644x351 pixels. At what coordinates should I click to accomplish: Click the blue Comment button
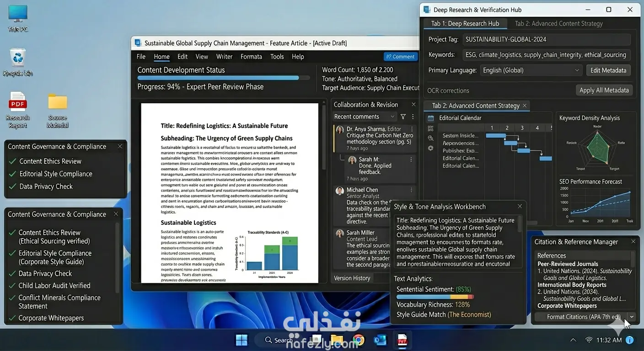click(400, 57)
